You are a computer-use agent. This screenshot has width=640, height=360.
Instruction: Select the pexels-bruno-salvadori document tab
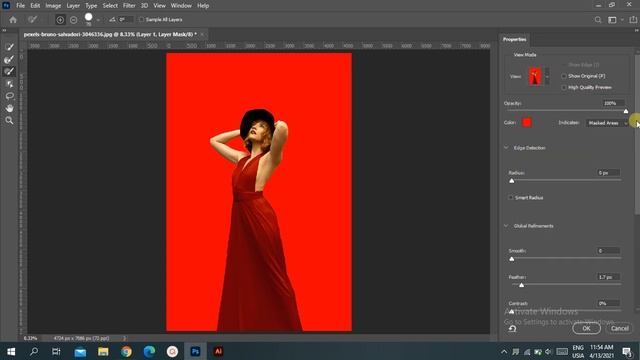pyautogui.click(x=110, y=34)
